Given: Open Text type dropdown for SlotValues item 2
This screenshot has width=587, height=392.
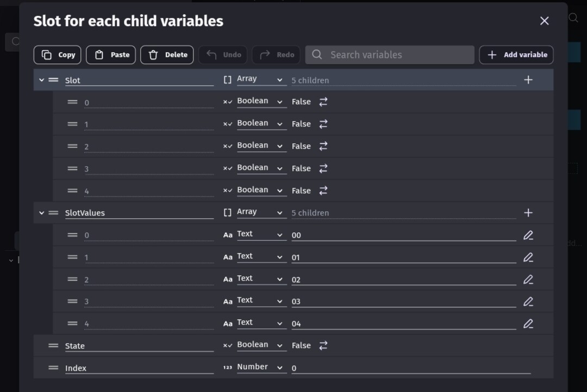Looking at the screenshot, I should 261,279.
